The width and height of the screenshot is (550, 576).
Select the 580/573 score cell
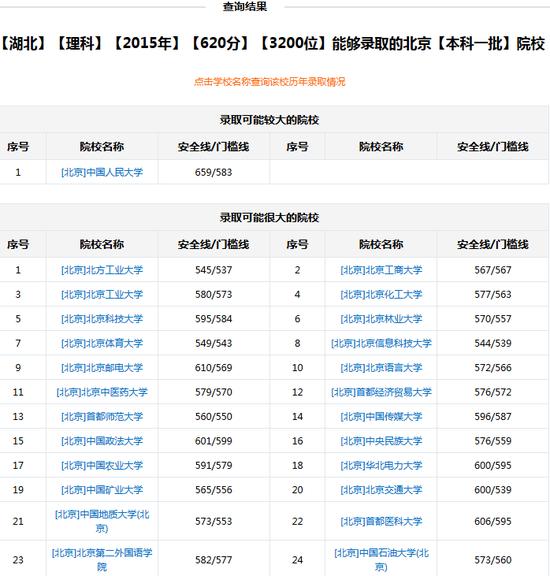click(x=213, y=294)
